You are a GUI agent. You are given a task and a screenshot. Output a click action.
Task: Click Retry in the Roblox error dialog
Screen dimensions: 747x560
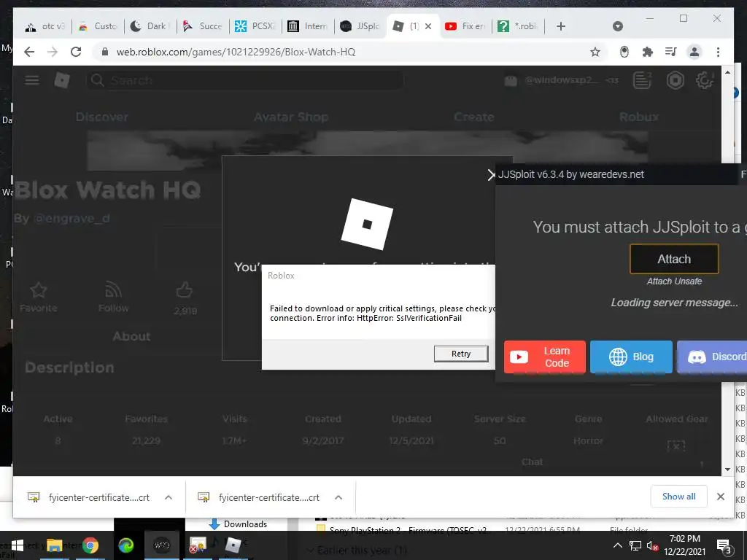461,354
